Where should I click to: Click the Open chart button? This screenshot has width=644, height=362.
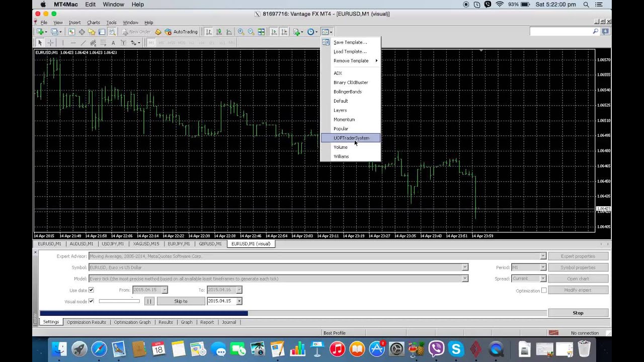[578, 279]
